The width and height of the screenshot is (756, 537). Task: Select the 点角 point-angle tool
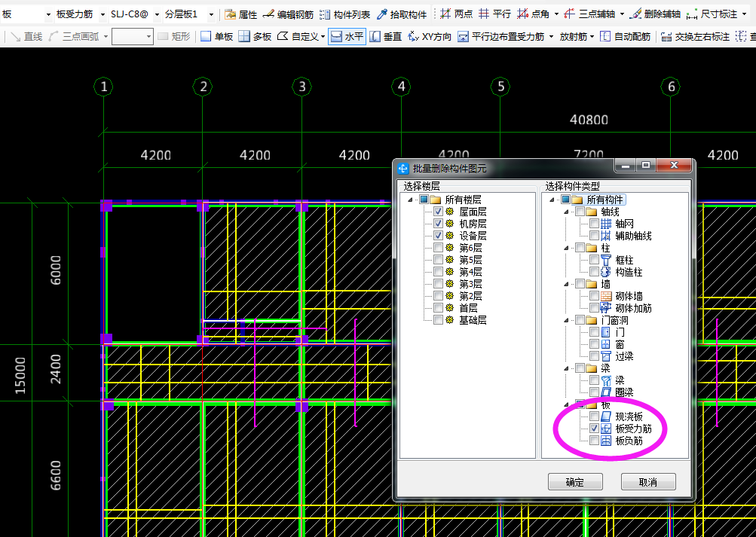(x=533, y=14)
